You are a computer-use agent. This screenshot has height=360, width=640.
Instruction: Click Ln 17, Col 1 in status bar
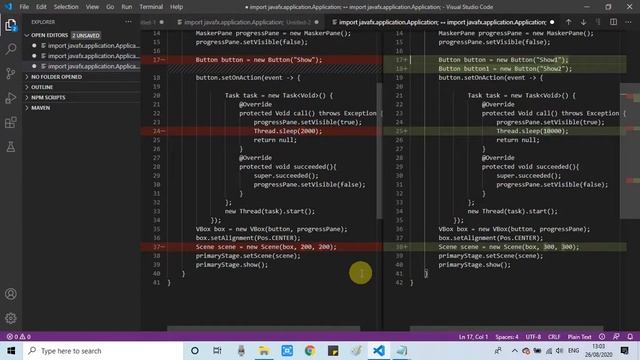coord(473,337)
